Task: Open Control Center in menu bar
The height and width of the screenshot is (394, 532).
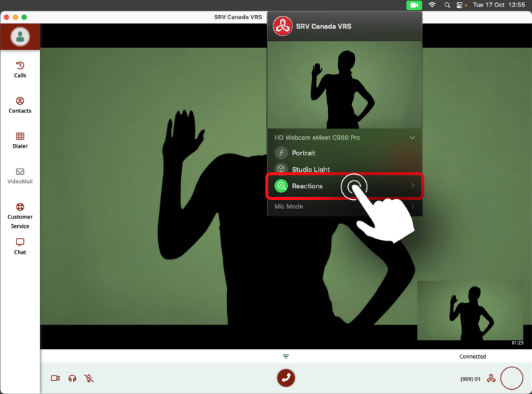Action: (x=460, y=5)
